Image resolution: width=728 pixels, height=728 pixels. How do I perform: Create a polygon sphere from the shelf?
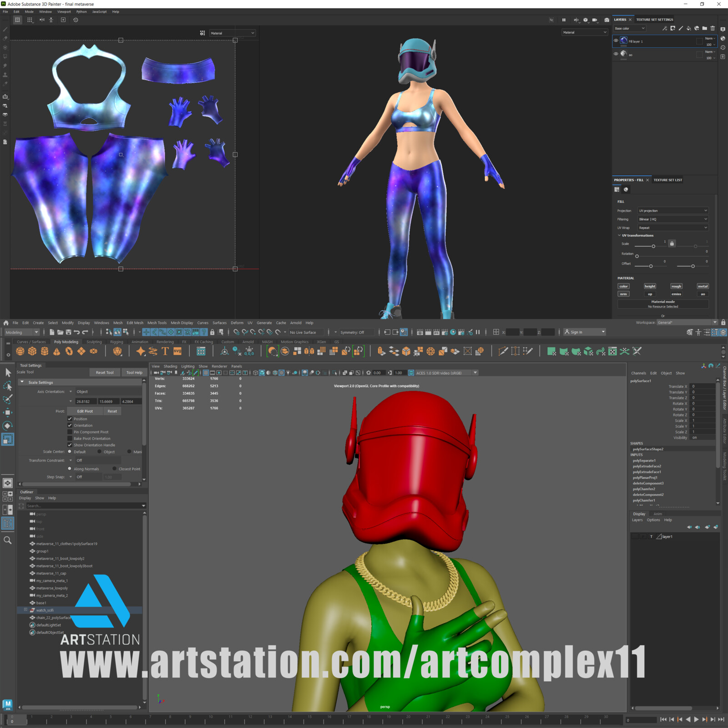coord(19,351)
